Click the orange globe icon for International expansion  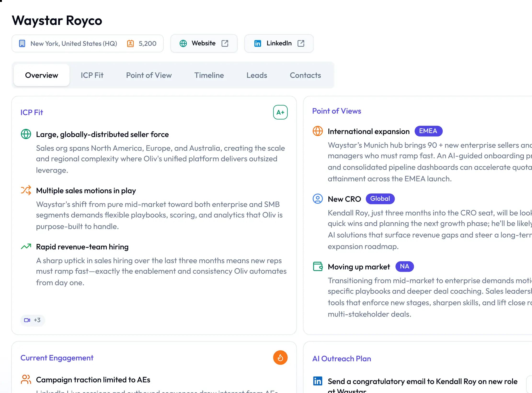(318, 131)
